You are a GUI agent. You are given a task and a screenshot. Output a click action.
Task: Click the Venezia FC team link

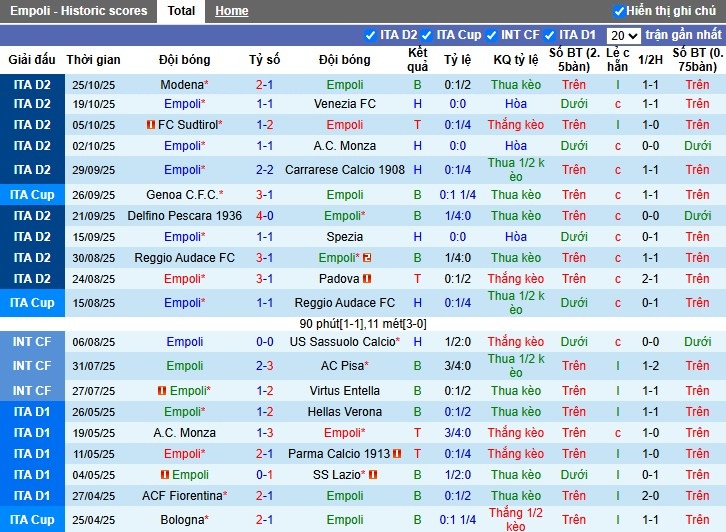click(344, 104)
